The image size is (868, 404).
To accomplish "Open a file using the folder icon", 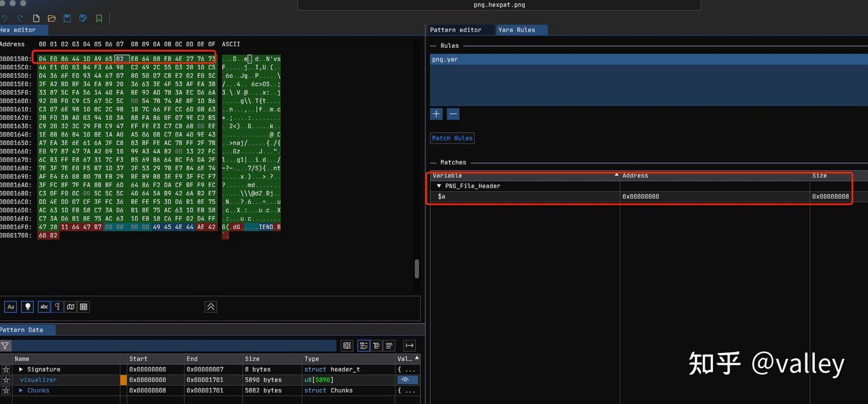I will point(51,17).
